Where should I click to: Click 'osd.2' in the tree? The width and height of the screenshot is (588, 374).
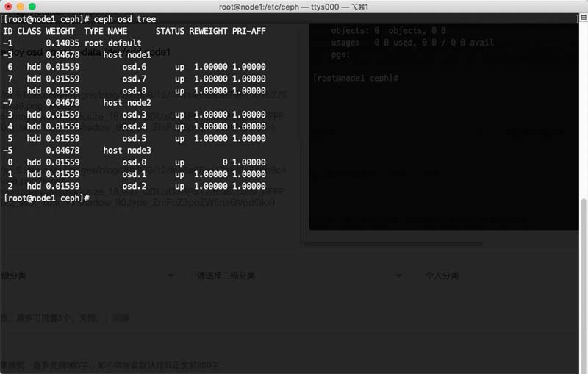tap(135, 186)
